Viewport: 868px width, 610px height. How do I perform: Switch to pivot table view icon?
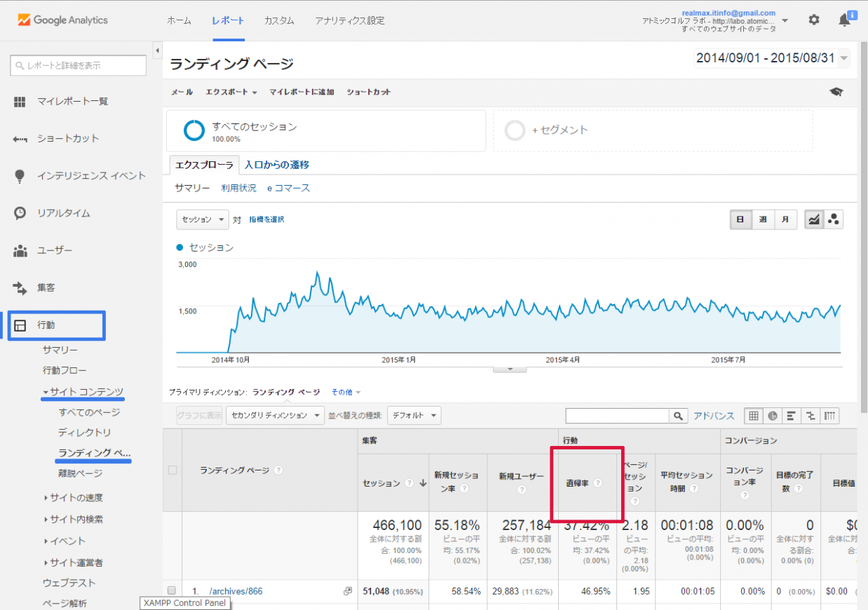(829, 416)
